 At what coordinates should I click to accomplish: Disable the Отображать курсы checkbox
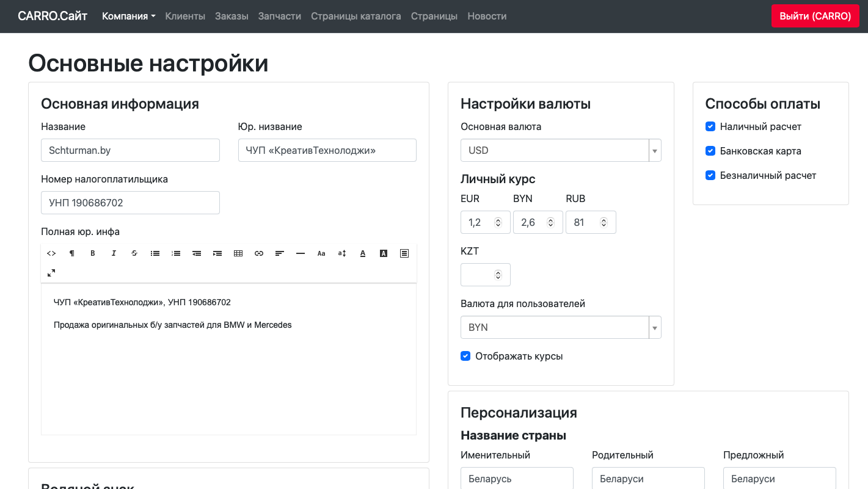465,356
